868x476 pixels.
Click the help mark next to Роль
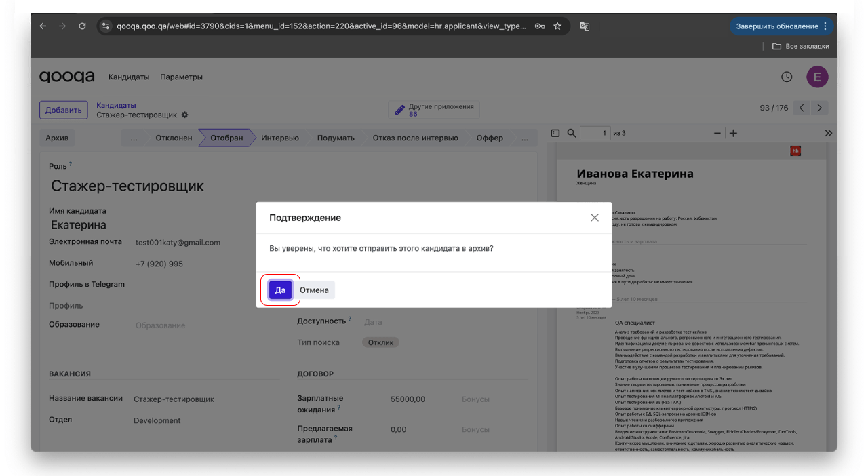(71, 164)
